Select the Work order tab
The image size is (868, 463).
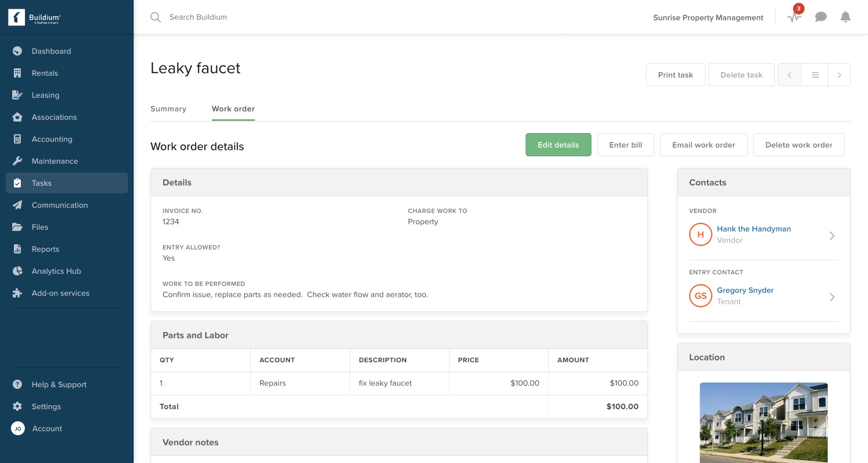coord(233,109)
